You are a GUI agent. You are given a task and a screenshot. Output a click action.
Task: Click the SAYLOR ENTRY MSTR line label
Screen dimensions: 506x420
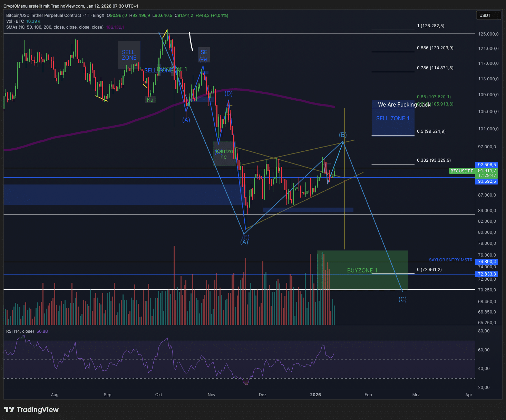click(450, 260)
